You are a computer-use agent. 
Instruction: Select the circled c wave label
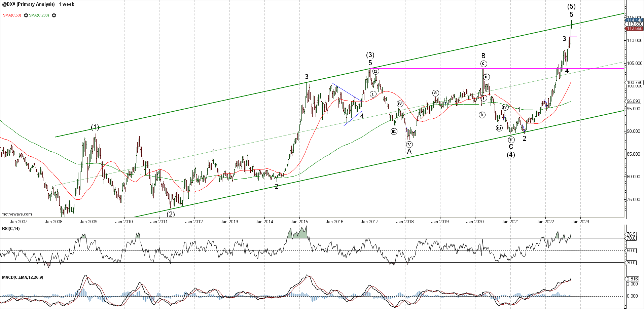484,64
